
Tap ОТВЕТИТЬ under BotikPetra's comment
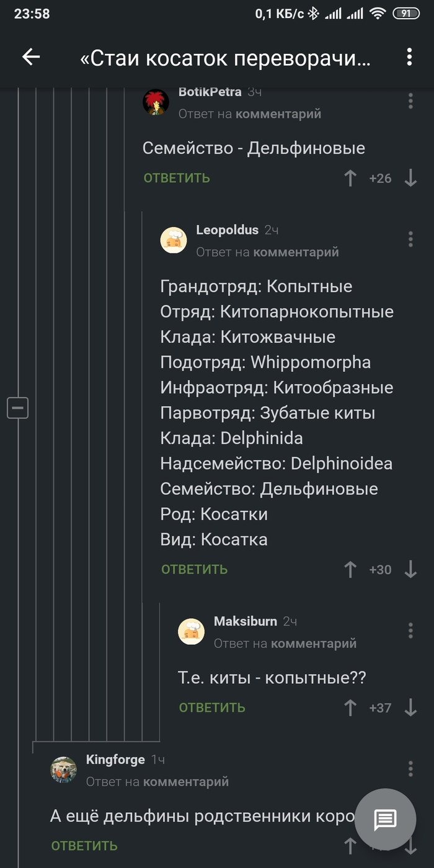pos(177,178)
